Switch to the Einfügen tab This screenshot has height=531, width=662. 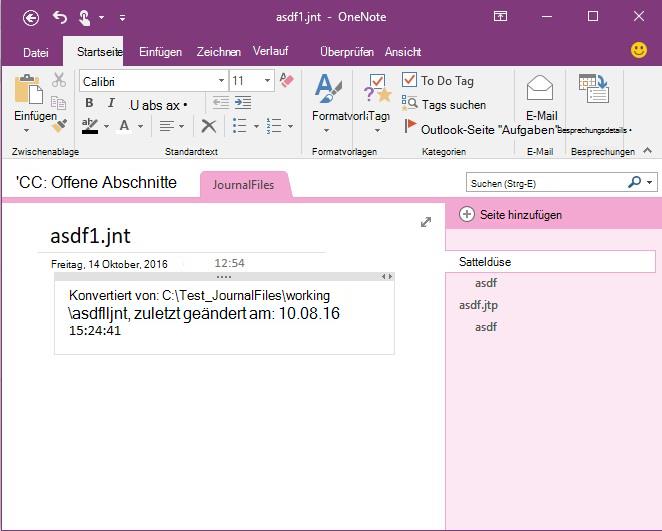pyautogui.click(x=160, y=52)
